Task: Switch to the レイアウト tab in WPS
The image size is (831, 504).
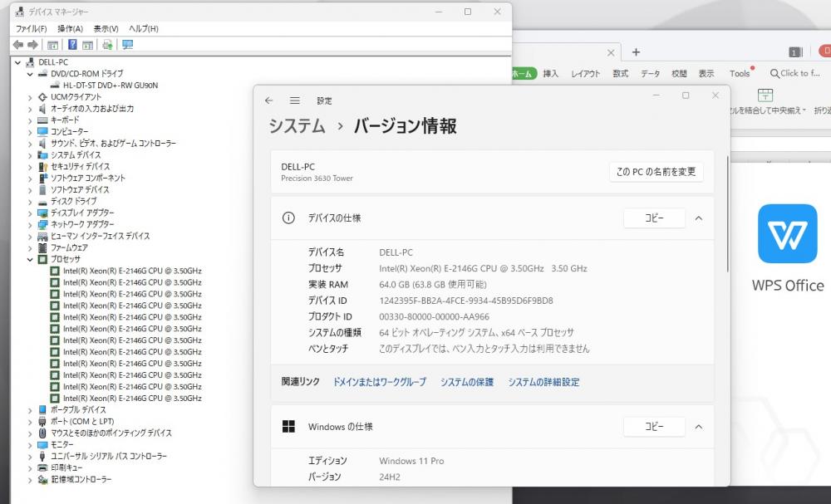Action: coord(586,74)
